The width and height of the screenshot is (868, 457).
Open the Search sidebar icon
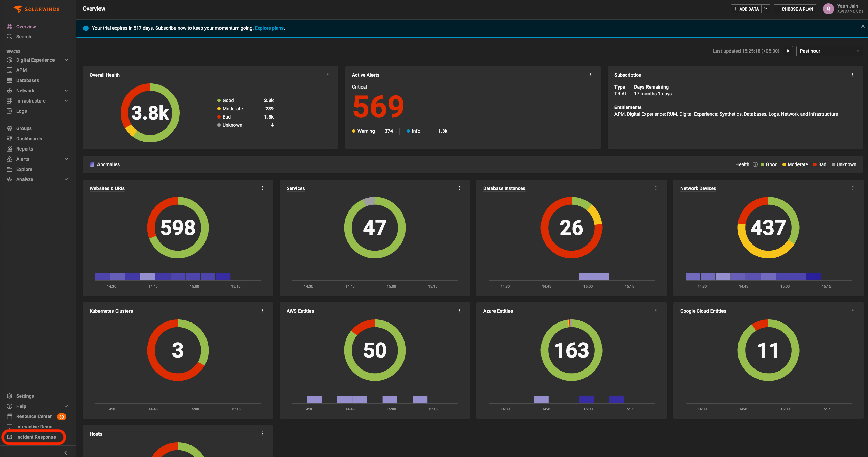pyautogui.click(x=10, y=37)
